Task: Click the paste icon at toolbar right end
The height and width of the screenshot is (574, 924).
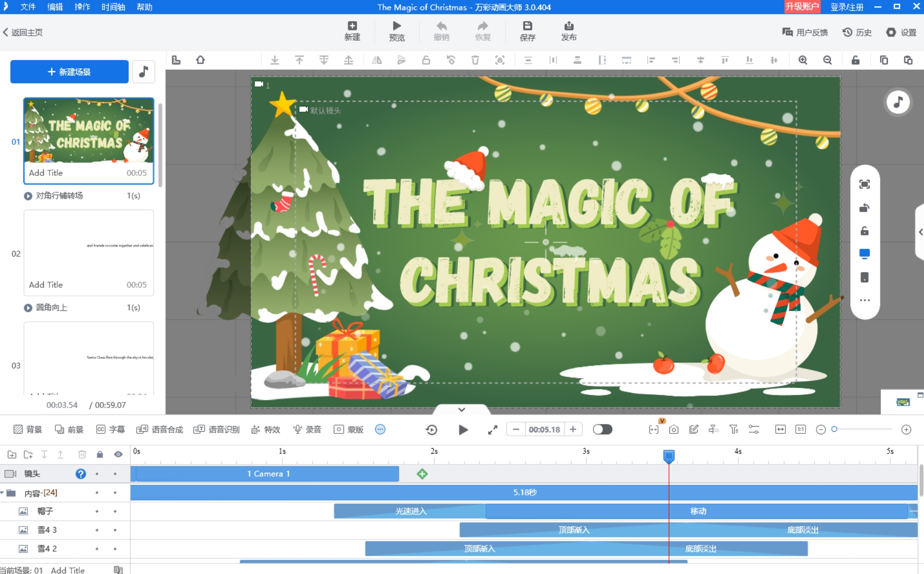Action: coord(908,60)
